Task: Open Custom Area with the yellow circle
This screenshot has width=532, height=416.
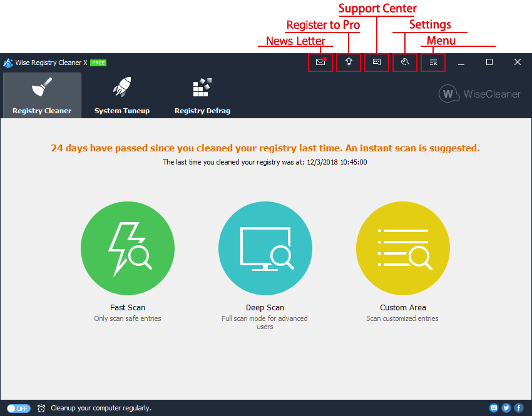Action: [x=403, y=248]
